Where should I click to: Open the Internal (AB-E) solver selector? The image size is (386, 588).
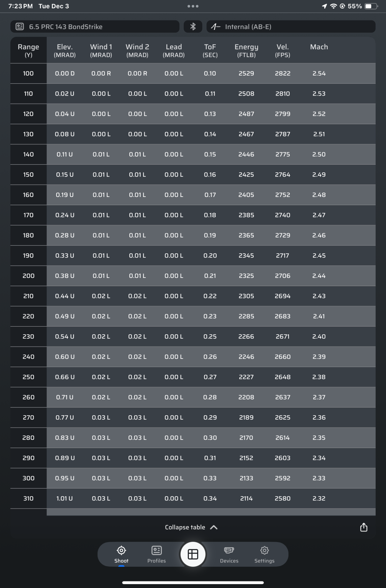[291, 27]
